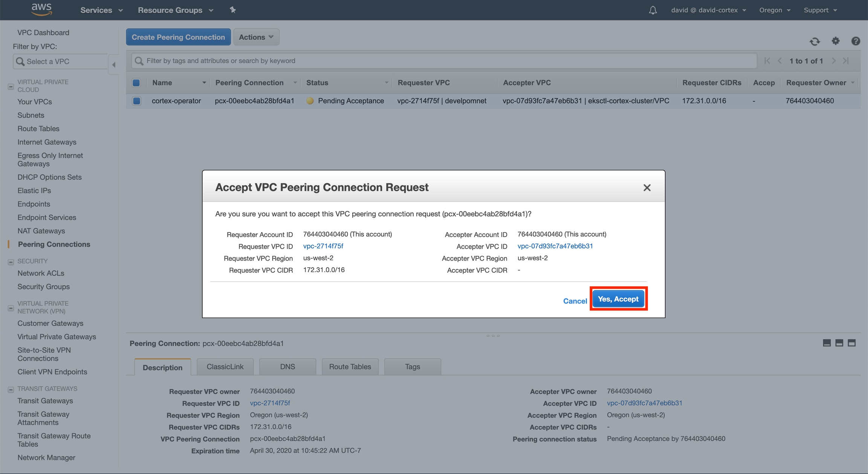Click the help question mark icon
Screen dimensions: 868x474
856,41
